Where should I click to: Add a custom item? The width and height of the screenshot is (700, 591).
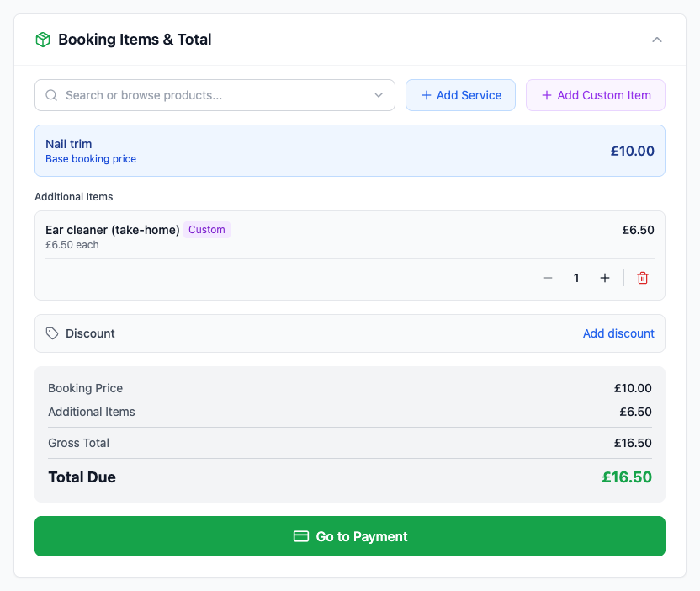tap(596, 95)
